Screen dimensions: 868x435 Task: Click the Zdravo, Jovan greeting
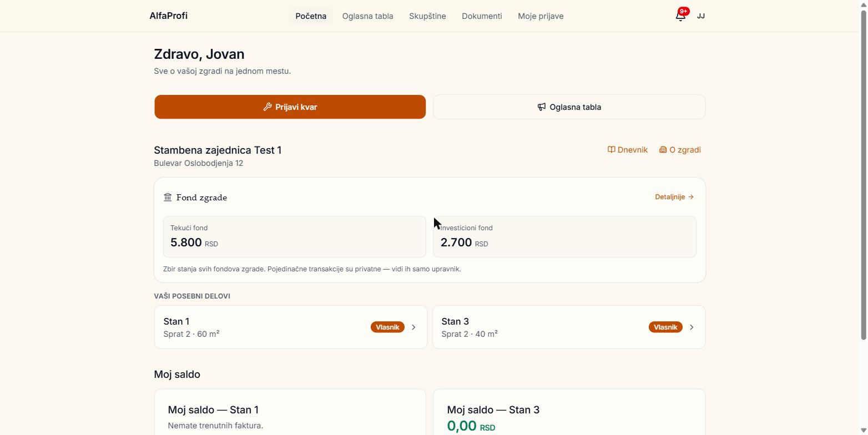click(x=199, y=54)
